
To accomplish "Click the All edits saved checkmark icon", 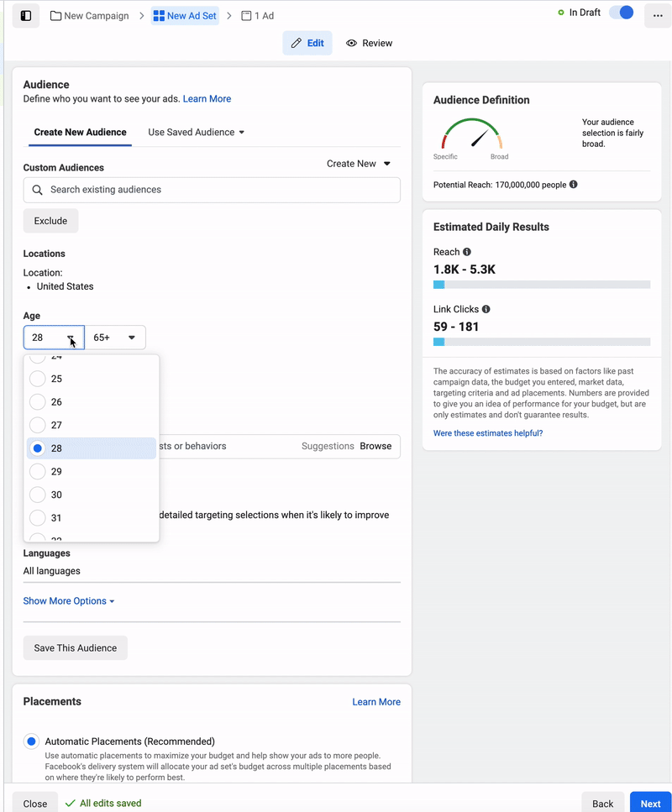I will click(x=70, y=804).
